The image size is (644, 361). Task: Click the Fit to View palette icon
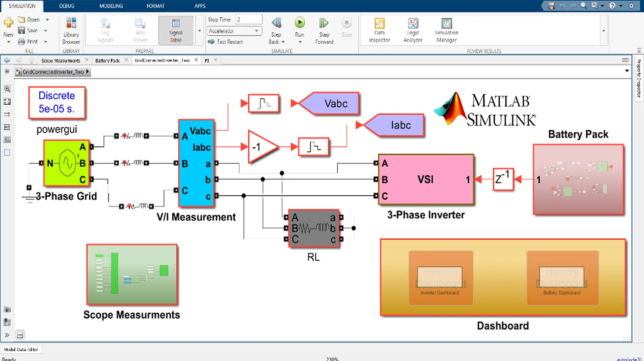pos(7,102)
